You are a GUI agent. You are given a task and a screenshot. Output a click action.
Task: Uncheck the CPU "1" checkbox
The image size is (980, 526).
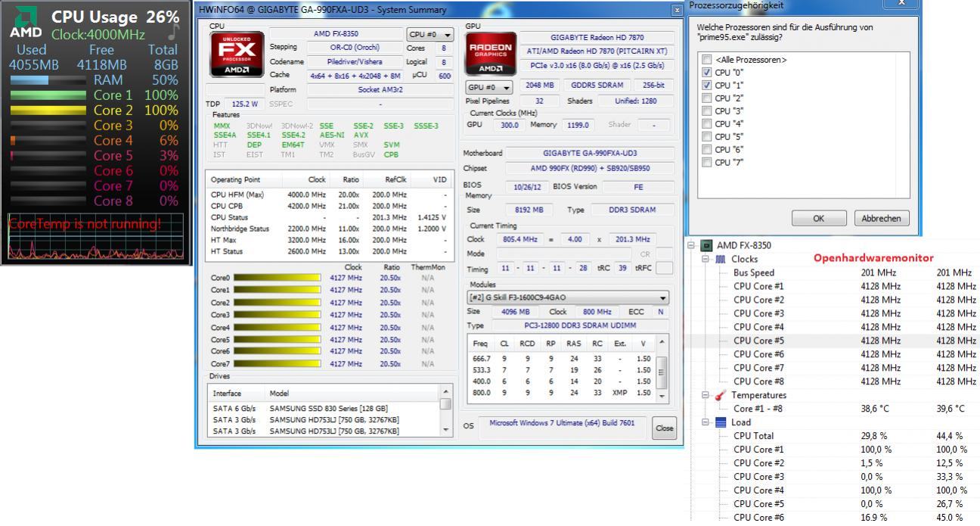[x=706, y=85]
